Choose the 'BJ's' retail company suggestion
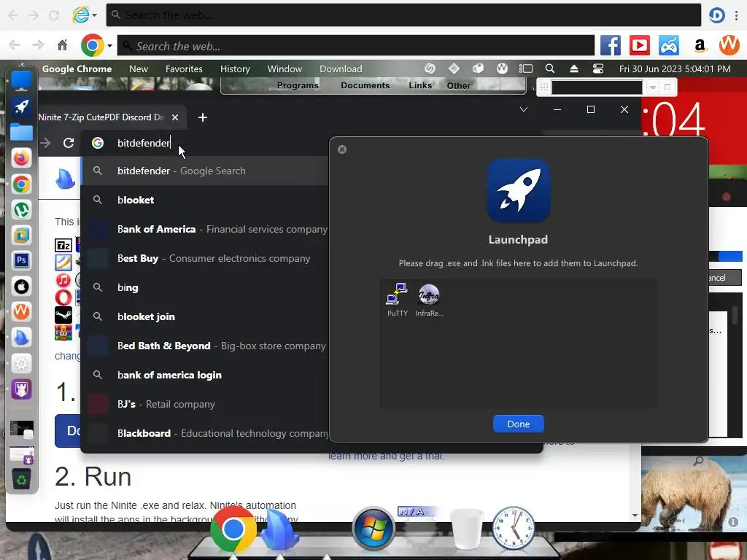This screenshot has width=747, height=560. [205, 404]
